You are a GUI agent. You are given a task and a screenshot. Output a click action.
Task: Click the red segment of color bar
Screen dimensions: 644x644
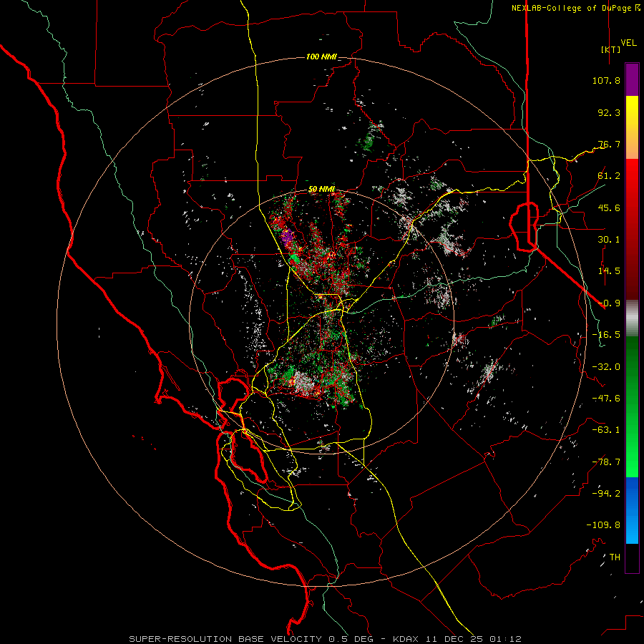click(632, 229)
